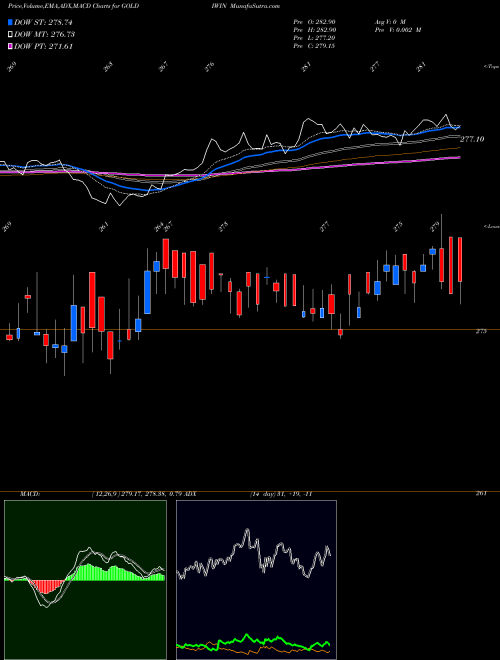
Task: Click the 'Avg V: 0 M' value
Action: pos(389,22)
